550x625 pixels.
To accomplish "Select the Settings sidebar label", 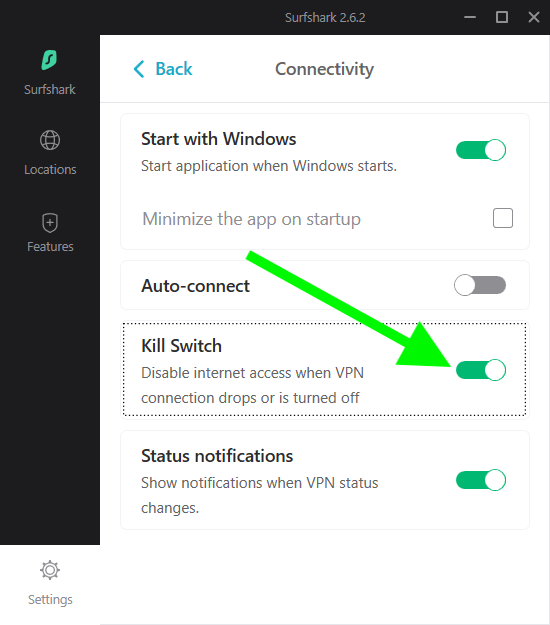I will tap(50, 599).
